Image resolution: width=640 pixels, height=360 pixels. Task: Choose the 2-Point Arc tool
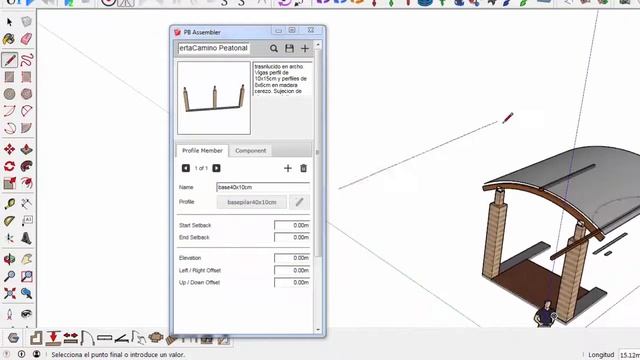click(x=26, y=111)
